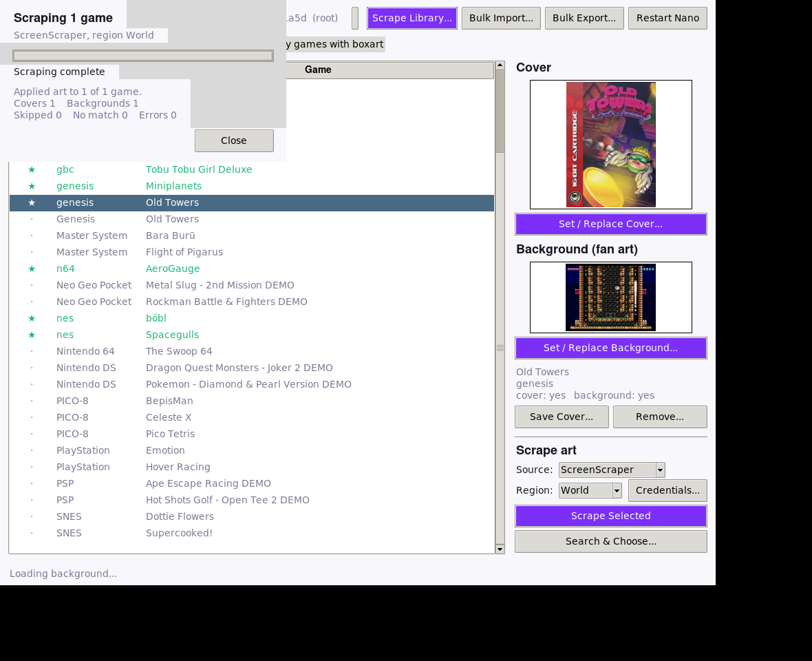Click the gbc system label
This screenshot has width=812, height=661.
coord(65,170)
